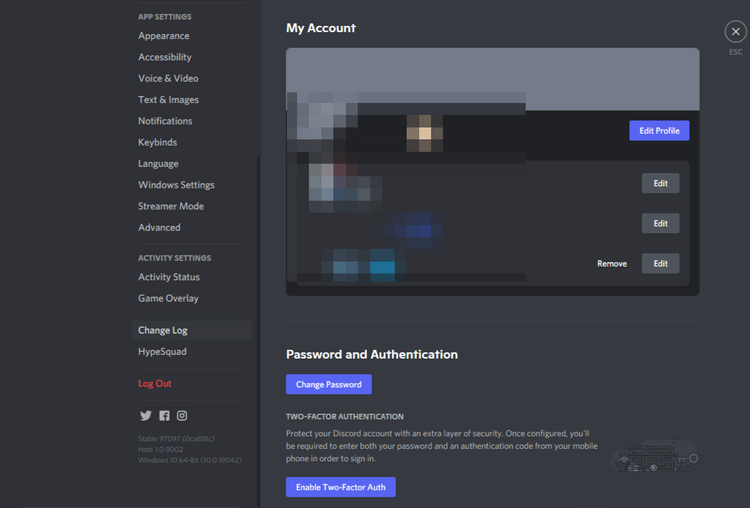Image resolution: width=750 pixels, height=508 pixels.
Task: Click the 'Password and Authentication' heading
Action: click(x=372, y=354)
